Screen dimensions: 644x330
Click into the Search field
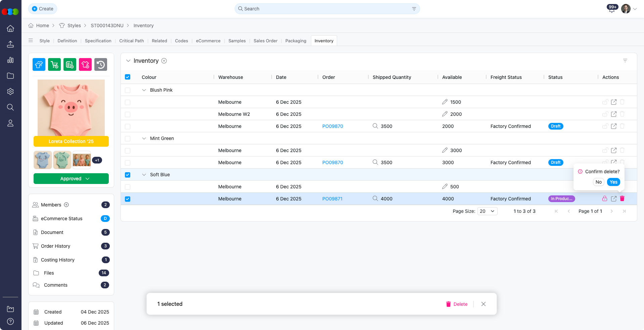point(327,9)
